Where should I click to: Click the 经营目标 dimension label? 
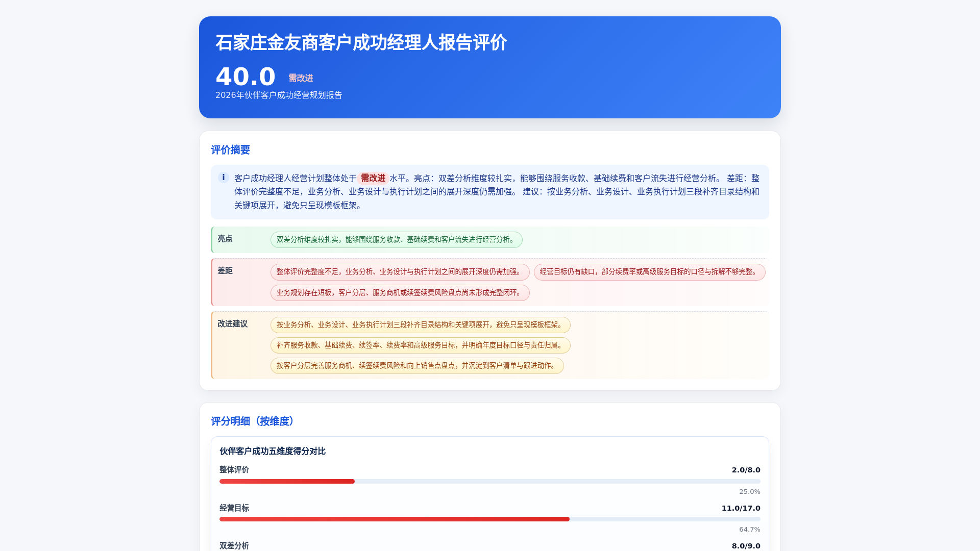pyautogui.click(x=234, y=508)
